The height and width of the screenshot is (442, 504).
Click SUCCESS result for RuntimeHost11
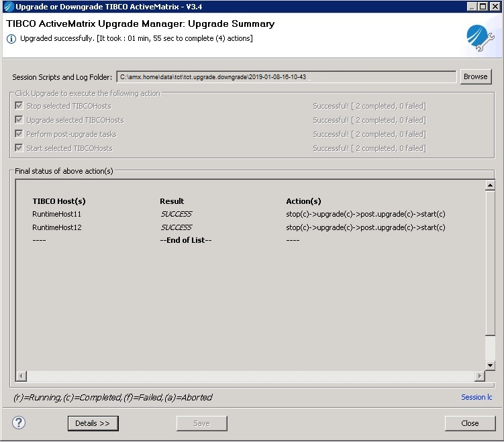[x=177, y=214]
